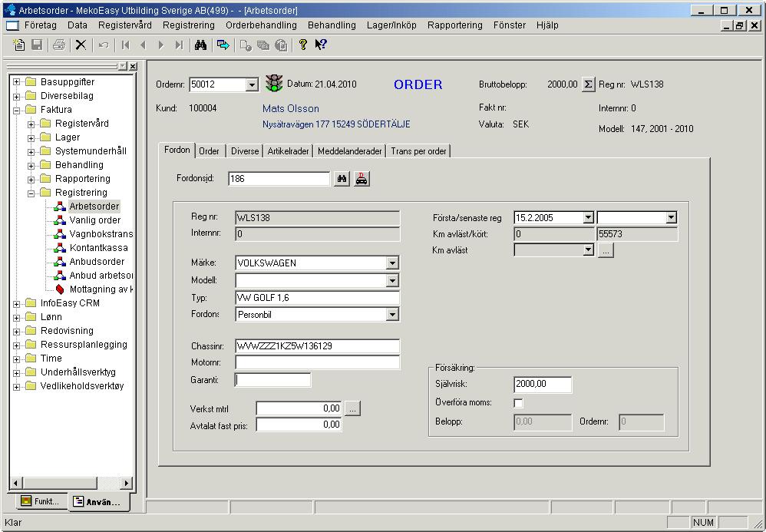
Task: Open Mottagning item with red icon
Action: (101, 289)
